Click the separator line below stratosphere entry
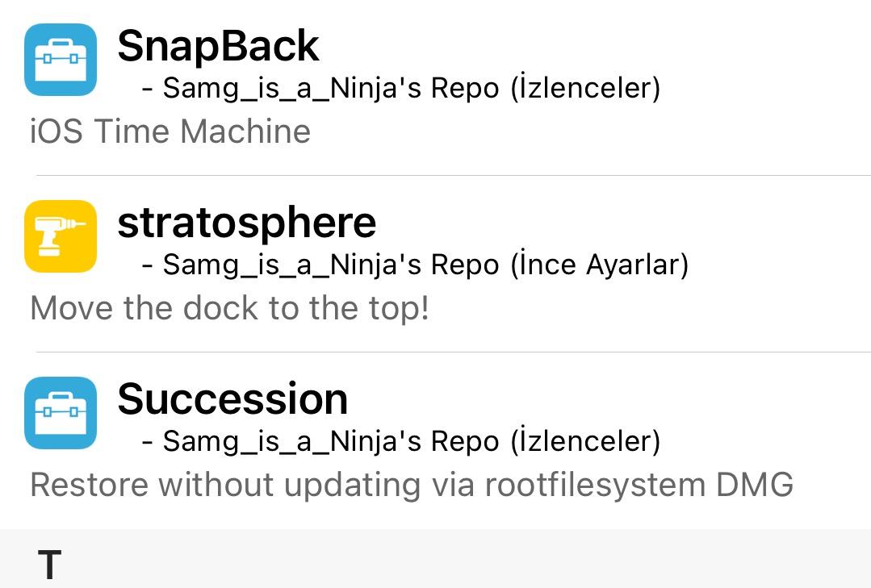This screenshot has width=871, height=588. [452, 352]
